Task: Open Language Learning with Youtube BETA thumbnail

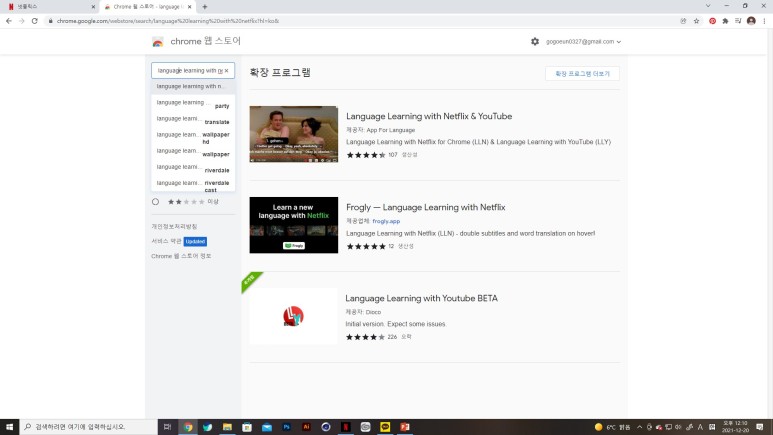Action: (x=294, y=316)
